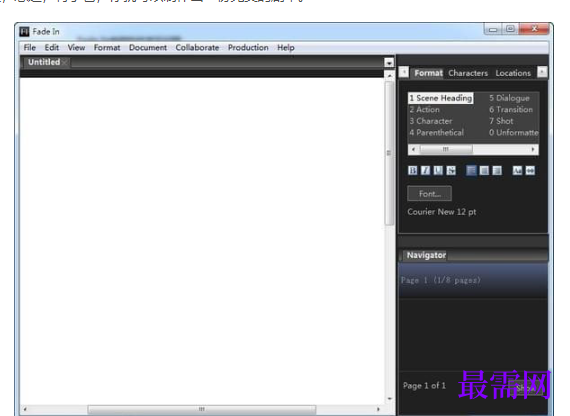The image size is (570, 416).
Task: Click the Page 1 of 1 status text
Action: pyautogui.click(x=424, y=386)
